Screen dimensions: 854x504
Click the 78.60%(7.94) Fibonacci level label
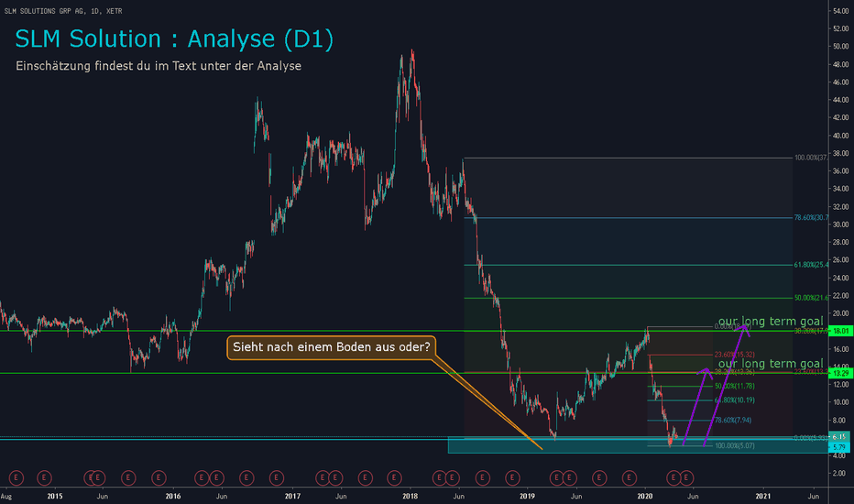point(733,420)
